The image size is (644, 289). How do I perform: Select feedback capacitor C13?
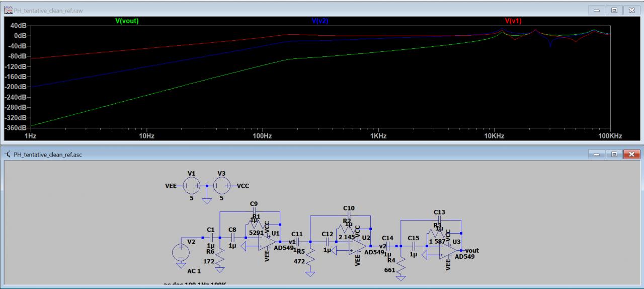tap(439, 220)
